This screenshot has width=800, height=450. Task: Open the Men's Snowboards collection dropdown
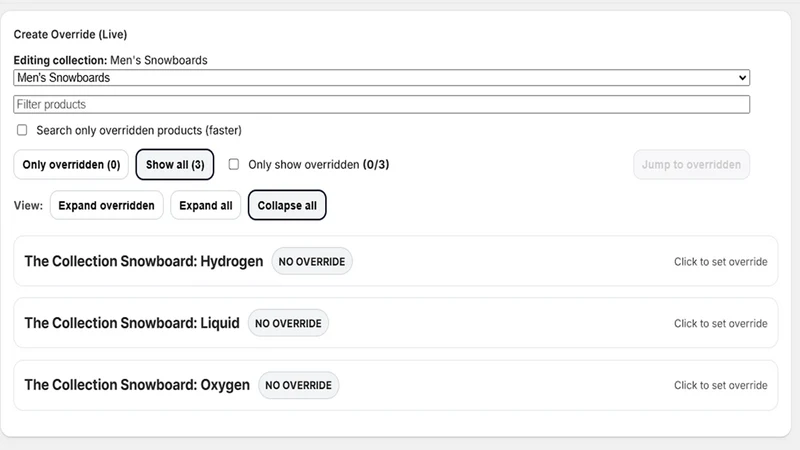(381, 78)
